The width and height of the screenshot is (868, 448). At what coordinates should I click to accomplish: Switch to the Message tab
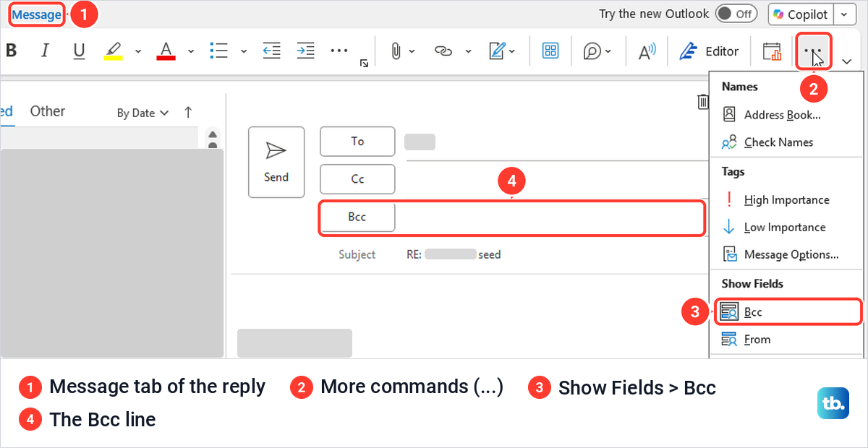coord(37,14)
